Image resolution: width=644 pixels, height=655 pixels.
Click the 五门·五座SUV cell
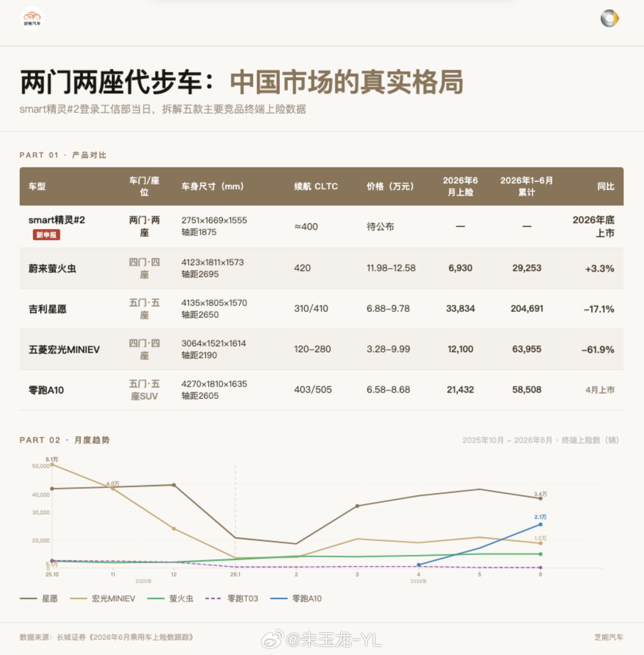click(144, 390)
